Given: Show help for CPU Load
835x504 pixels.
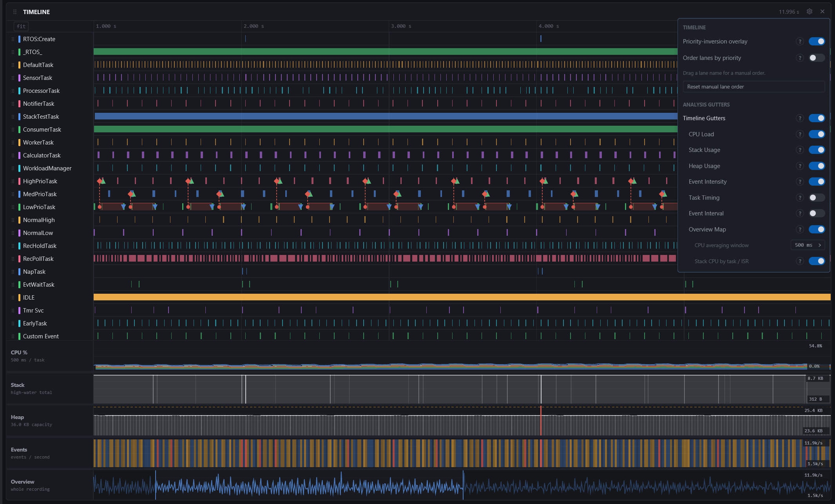Looking at the screenshot, I should coord(800,134).
